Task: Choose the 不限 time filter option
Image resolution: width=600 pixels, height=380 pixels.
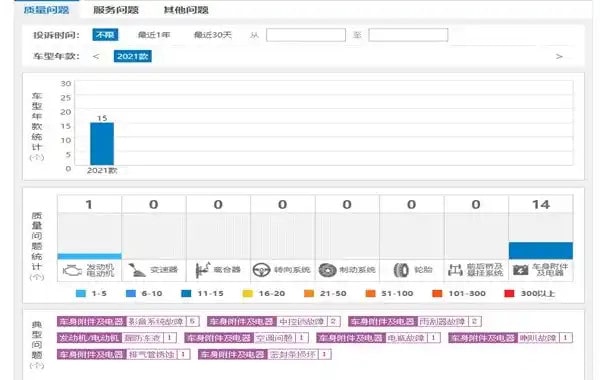Action: [105, 35]
